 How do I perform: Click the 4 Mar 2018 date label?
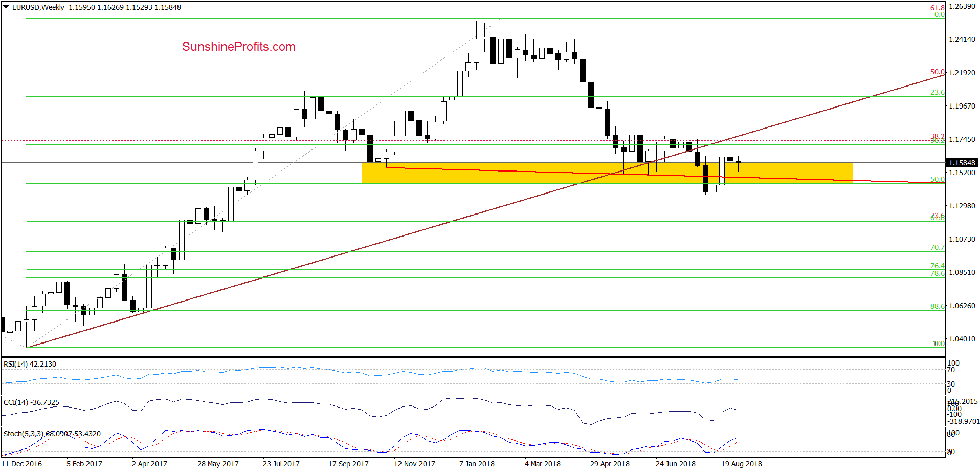click(x=543, y=464)
